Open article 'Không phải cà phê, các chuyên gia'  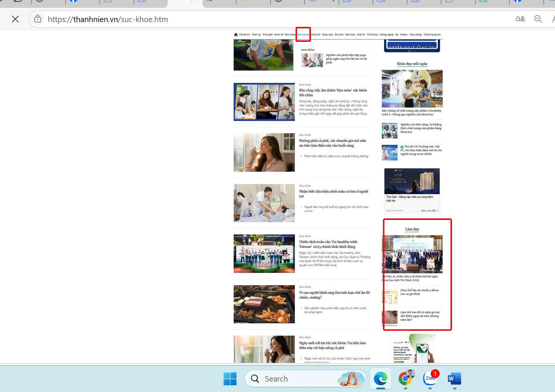[333, 143]
